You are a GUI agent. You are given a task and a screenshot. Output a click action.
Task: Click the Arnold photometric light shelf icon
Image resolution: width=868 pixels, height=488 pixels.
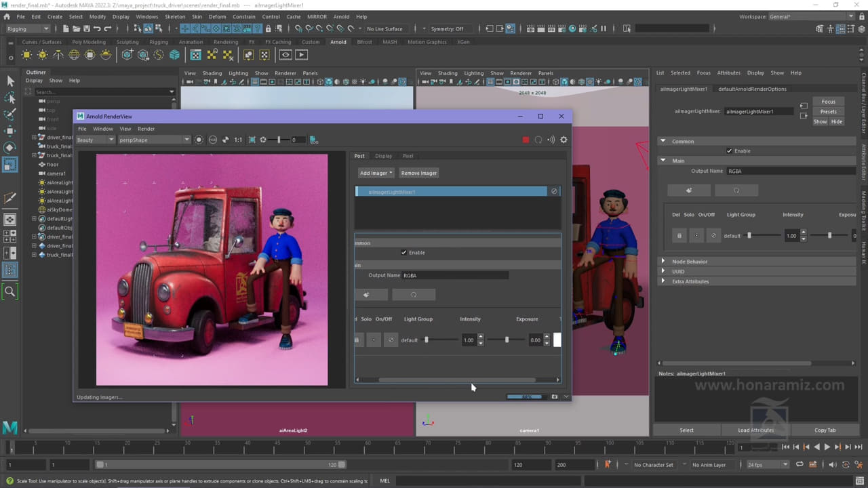click(x=58, y=55)
